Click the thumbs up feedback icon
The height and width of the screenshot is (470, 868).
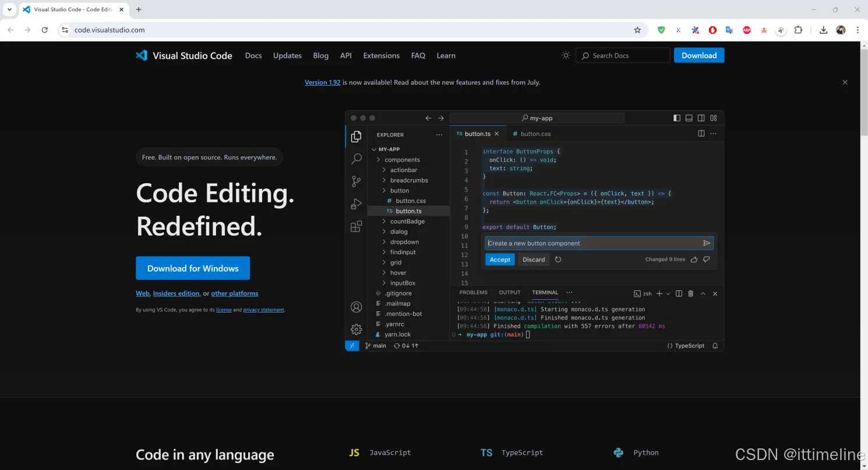pos(694,259)
